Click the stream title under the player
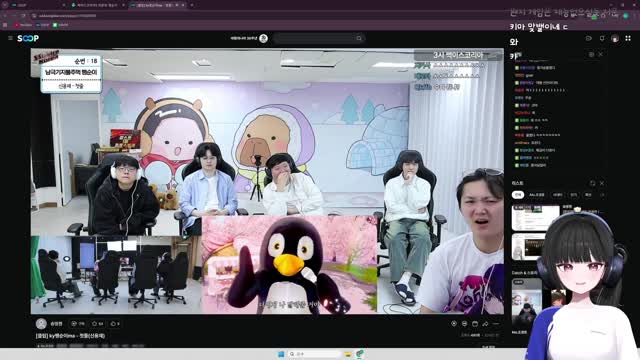 (70, 336)
